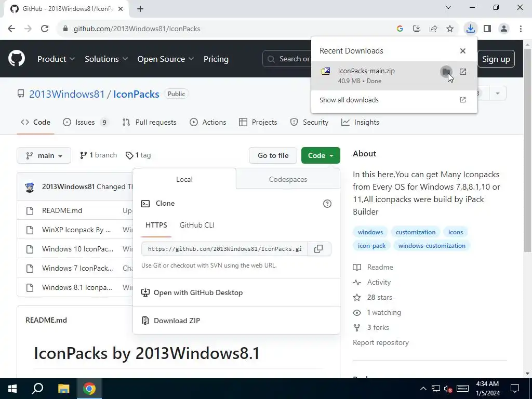Close the Recent Downloads popup
Screen dimensions: 532x399
coord(463,51)
